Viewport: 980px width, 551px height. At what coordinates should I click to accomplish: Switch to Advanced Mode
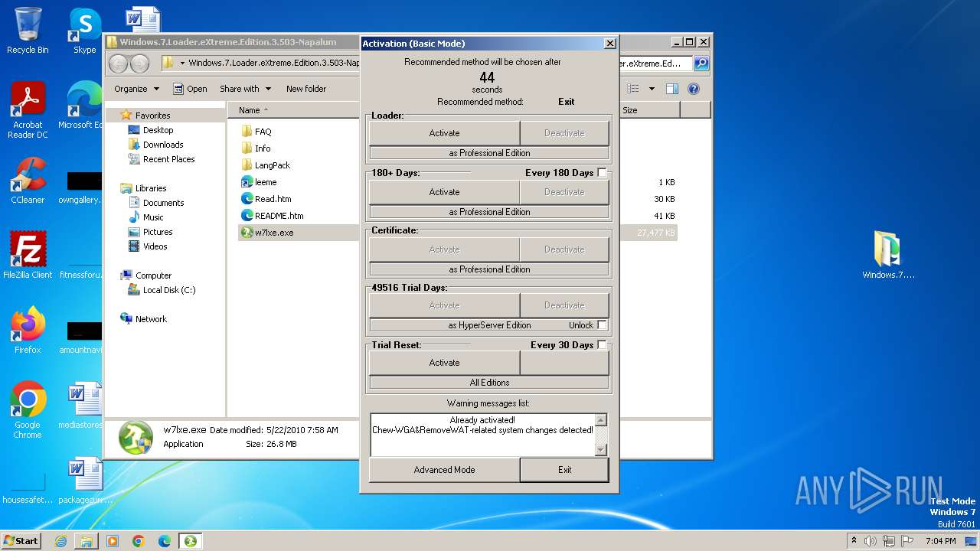[x=444, y=470]
